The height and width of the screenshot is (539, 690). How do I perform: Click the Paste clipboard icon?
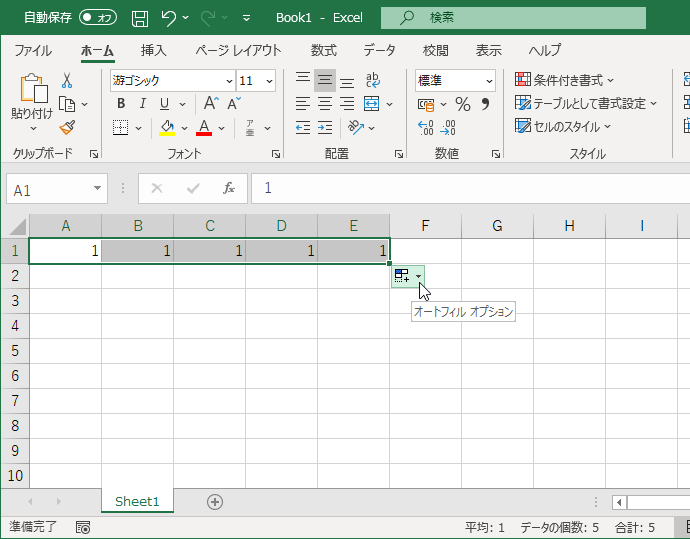pyautogui.click(x=33, y=88)
